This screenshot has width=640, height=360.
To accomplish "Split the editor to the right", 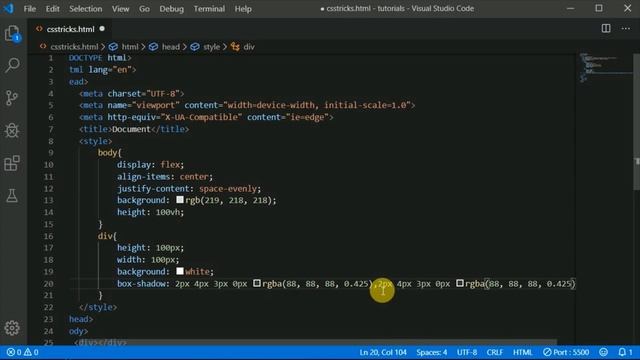I will click(x=606, y=28).
